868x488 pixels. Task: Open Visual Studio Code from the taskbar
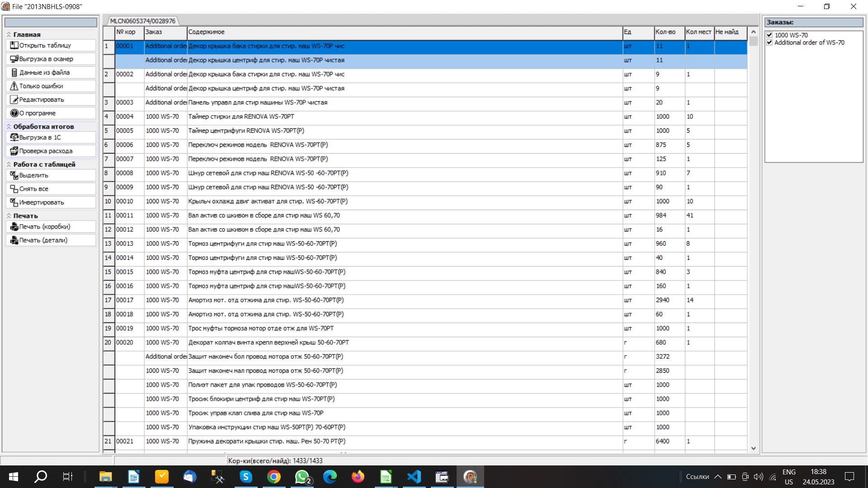click(x=414, y=477)
